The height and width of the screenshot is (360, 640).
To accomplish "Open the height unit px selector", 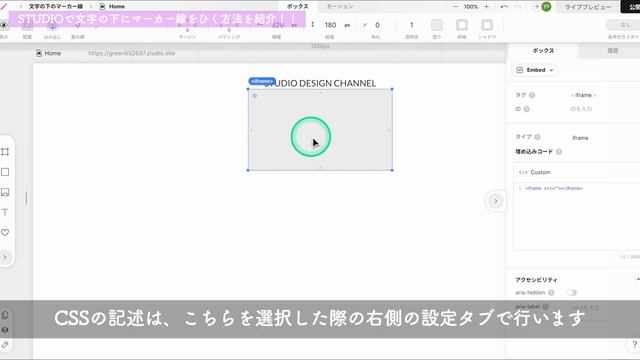I will (x=347, y=25).
